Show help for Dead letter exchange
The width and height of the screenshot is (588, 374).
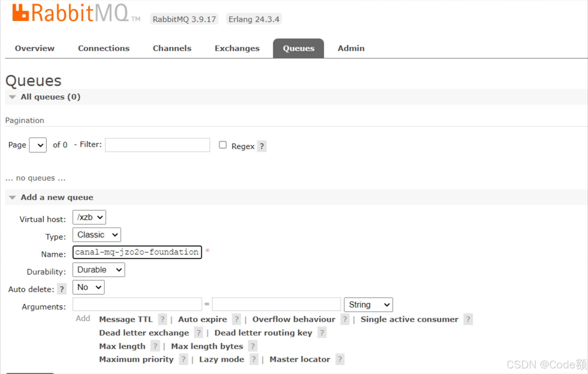[x=198, y=333]
